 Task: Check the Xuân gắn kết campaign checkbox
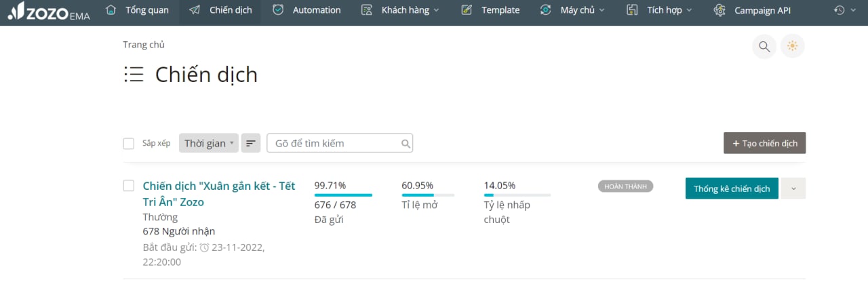pos(129,186)
